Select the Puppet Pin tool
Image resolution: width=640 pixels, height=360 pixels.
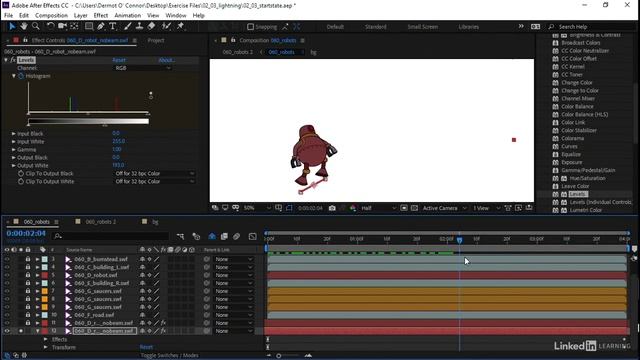point(180,26)
